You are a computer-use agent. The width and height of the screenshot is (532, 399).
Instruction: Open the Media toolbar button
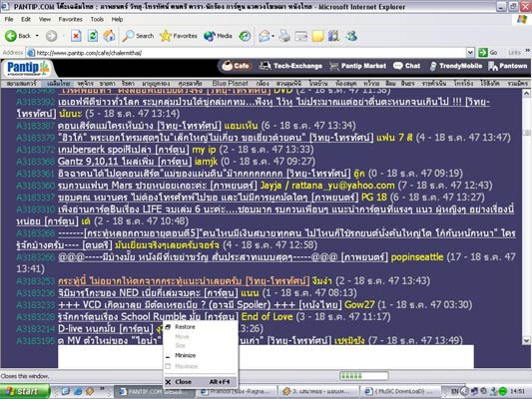[218, 36]
